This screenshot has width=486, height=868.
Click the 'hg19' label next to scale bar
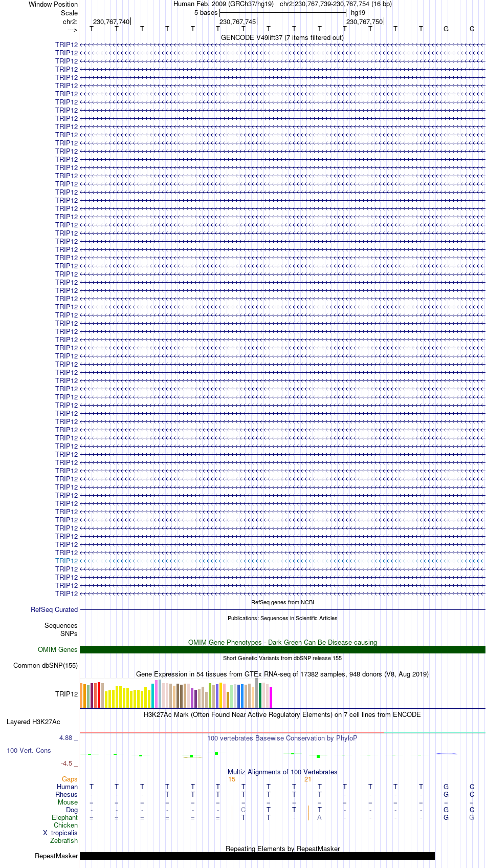(x=358, y=12)
